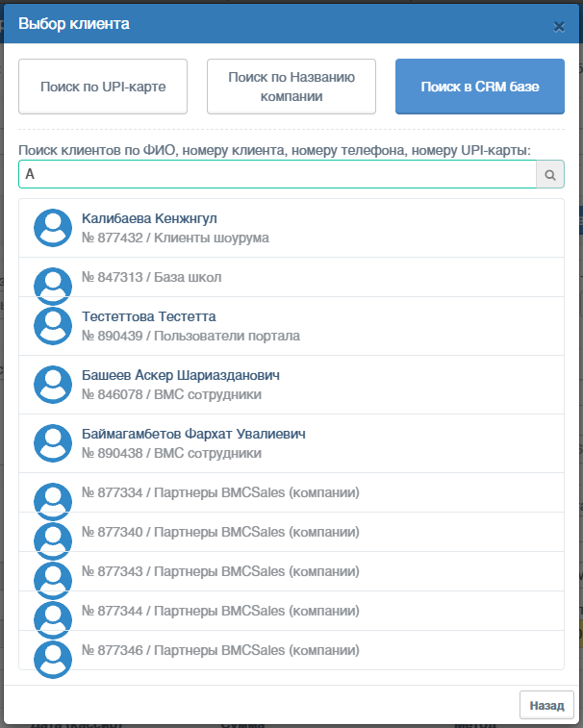Switch to Поиск по Названию компании
This screenshot has width=583, height=728.
[291, 87]
